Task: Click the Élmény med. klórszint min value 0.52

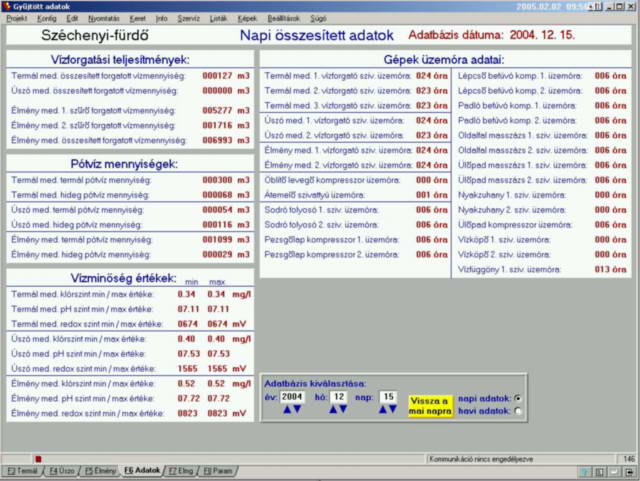Action: [x=187, y=384]
